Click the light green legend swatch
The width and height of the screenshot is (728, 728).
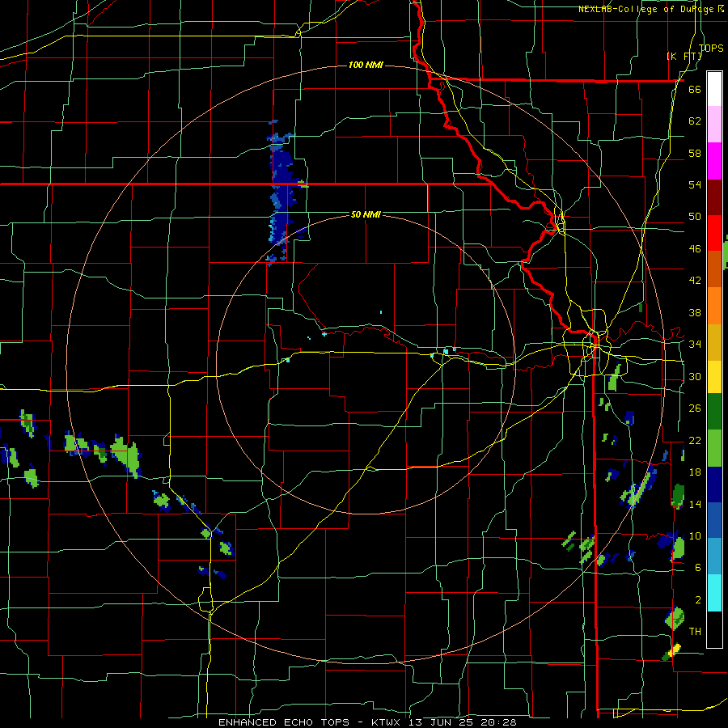coord(714,448)
